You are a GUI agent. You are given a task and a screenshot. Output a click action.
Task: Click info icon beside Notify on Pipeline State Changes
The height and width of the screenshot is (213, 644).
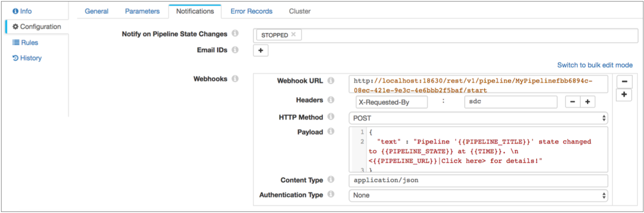[x=235, y=34]
